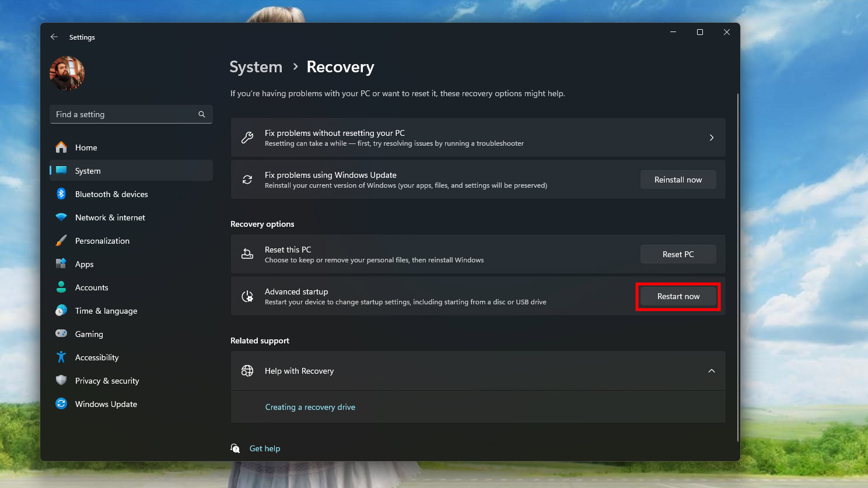Image resolution: width=868 pixels, height=488 pixels.
Task: Click the Restart now button
Action: point(678,296)
